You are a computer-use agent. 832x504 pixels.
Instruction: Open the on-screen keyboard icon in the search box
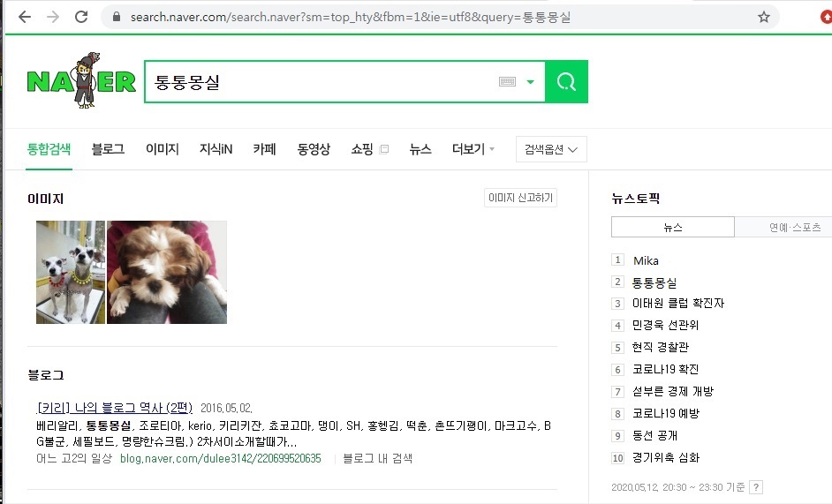(x=507, y=82)
